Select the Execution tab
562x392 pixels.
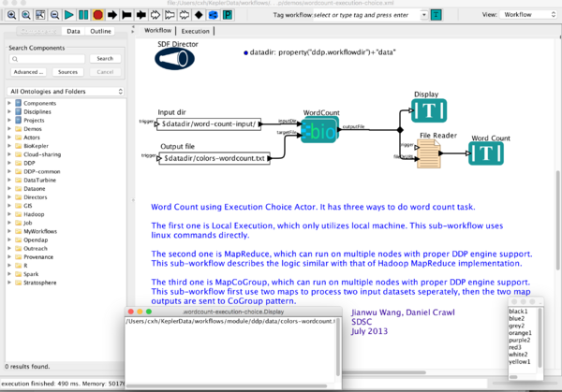(x=195, y=31)
